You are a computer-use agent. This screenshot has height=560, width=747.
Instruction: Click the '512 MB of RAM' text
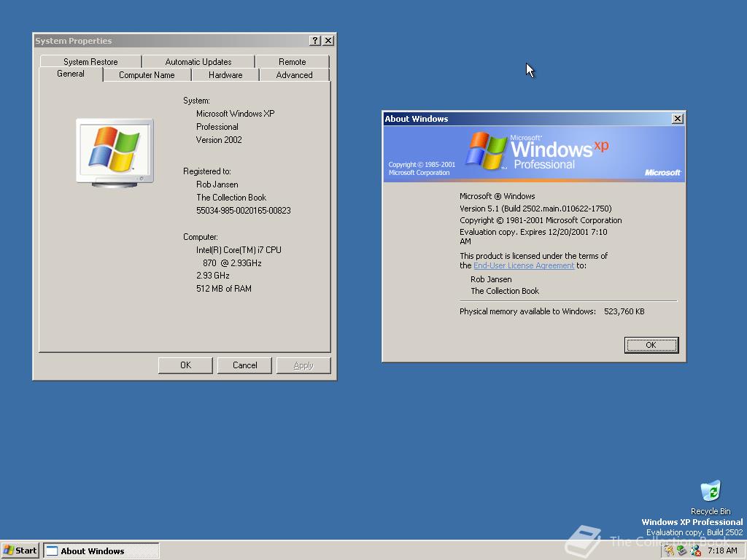tap(224, 289)
